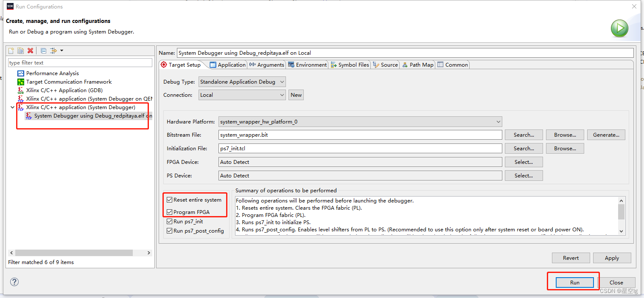Click Search button for Bitstream File

click(524, 135)
